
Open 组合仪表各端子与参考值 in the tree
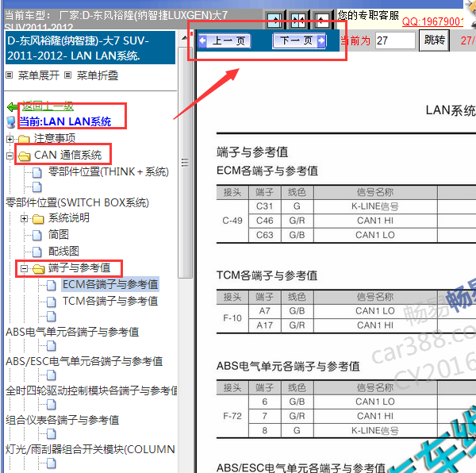click(63, 420)
